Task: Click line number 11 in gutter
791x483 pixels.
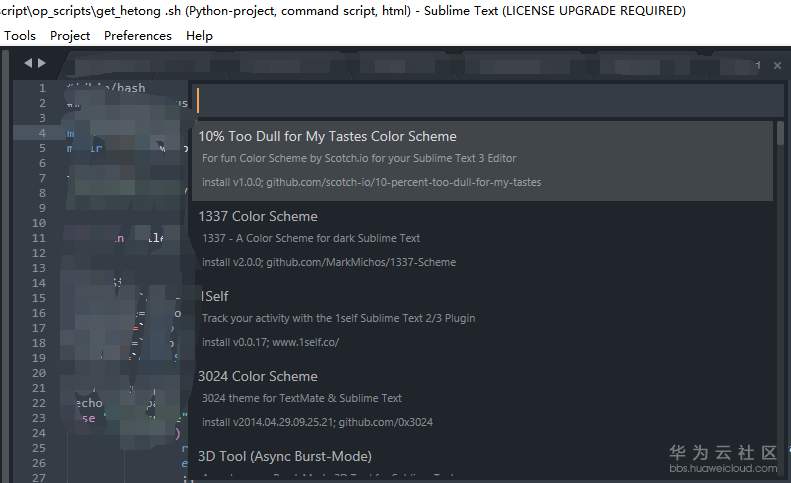Action: [x=39, y=238]
